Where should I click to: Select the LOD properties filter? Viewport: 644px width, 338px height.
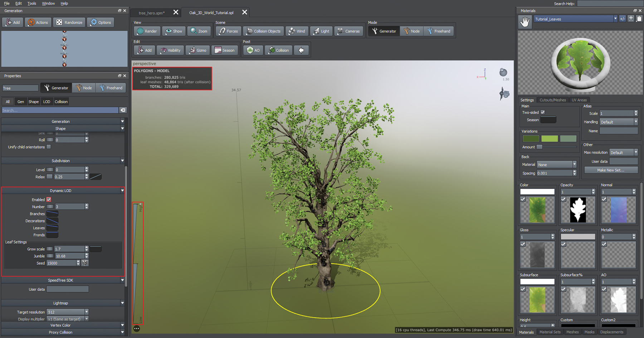(x=47, y=102)
